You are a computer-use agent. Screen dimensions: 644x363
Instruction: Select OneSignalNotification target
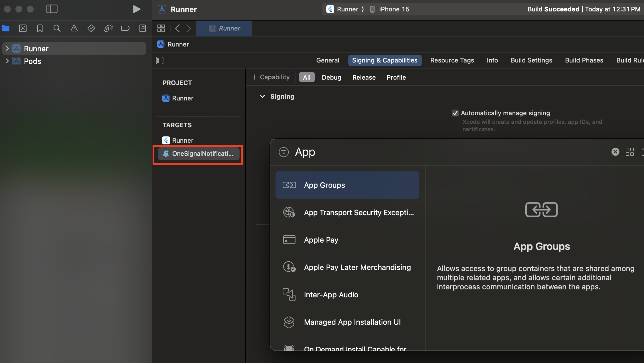(x=199, y=154)
